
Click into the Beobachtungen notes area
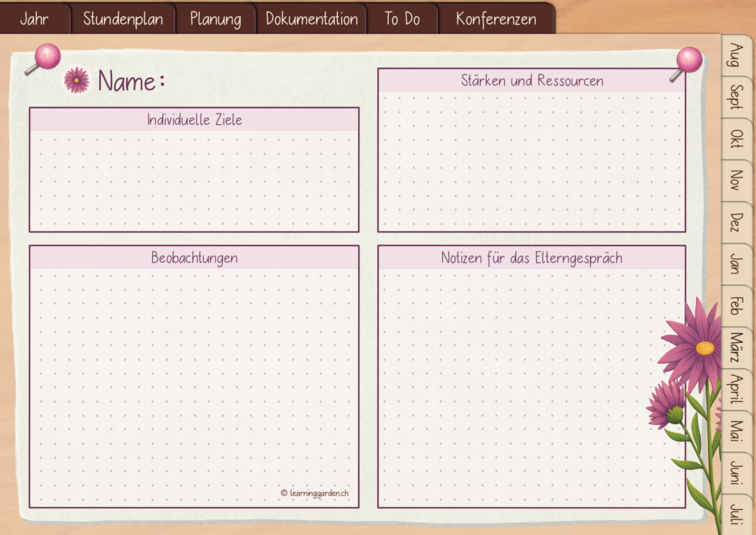pos(194,387)
